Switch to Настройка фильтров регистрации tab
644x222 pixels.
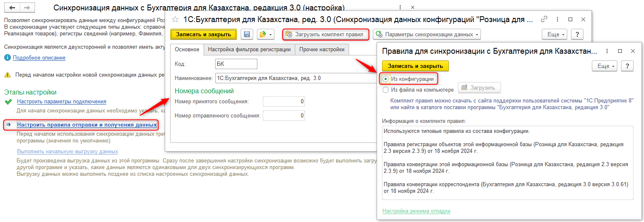(x=249, y=50)
